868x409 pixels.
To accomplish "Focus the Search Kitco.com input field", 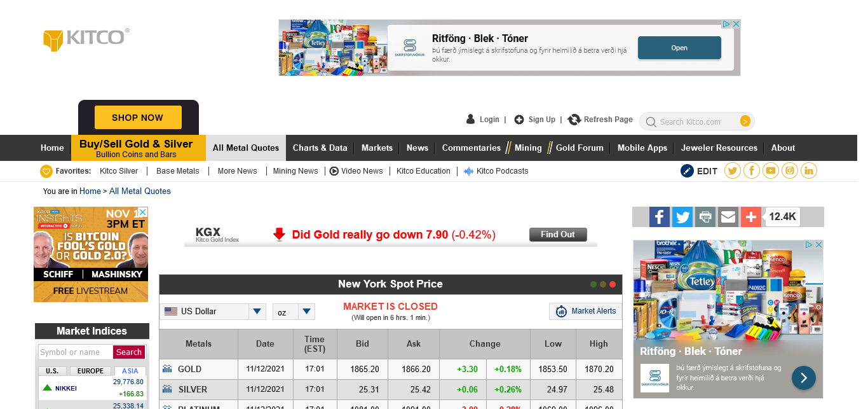I will tap(697, 121).
